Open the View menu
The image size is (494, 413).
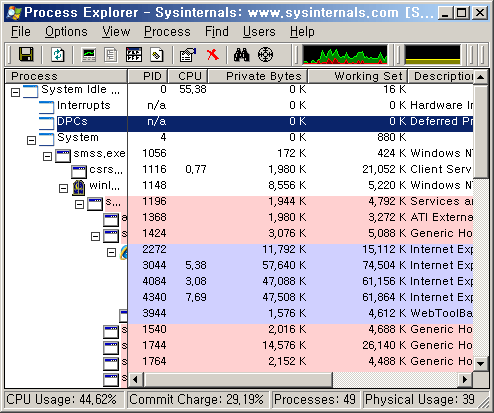[116, 32]
